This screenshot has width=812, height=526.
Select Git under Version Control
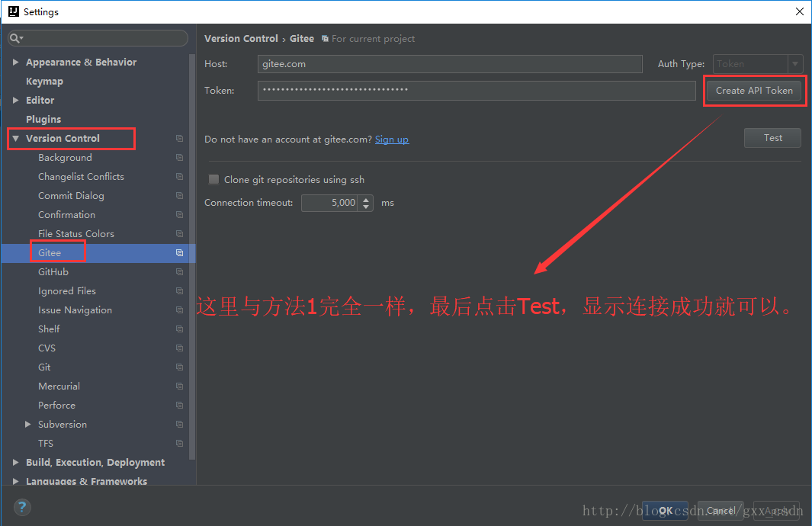tap(44, 367)
